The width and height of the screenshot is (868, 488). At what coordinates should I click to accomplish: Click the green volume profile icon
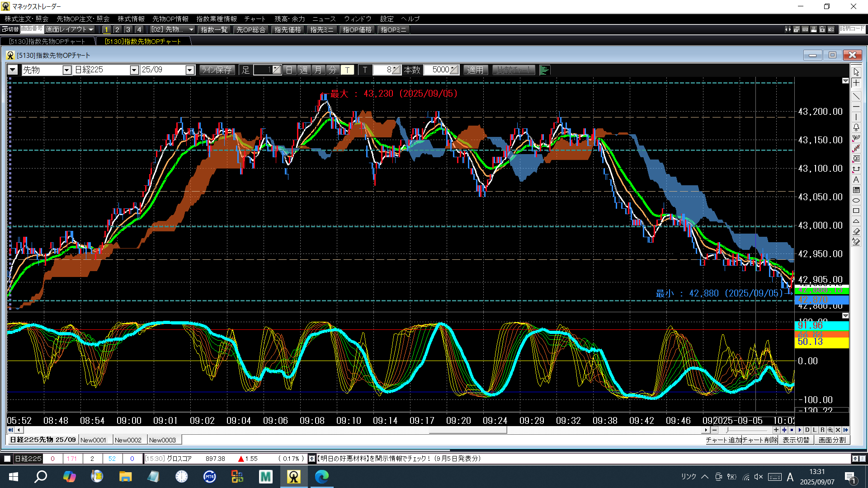tap(544, 70)
